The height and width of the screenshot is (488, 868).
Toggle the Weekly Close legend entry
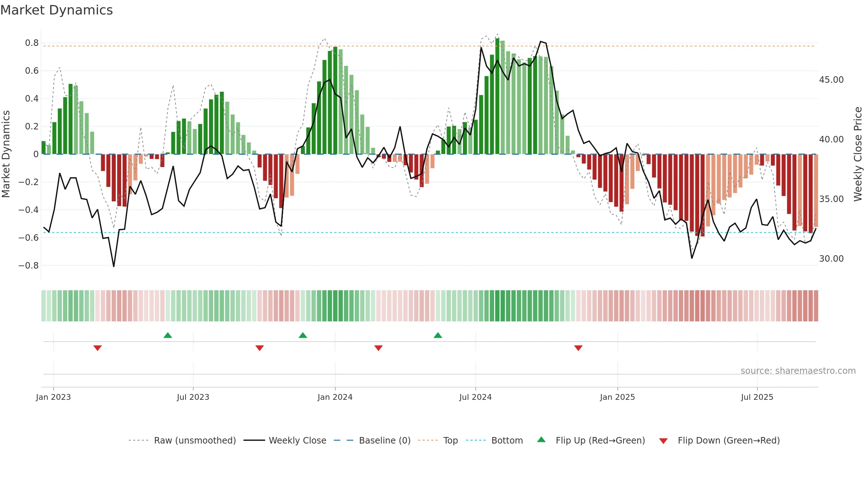[x=285, y=440]
